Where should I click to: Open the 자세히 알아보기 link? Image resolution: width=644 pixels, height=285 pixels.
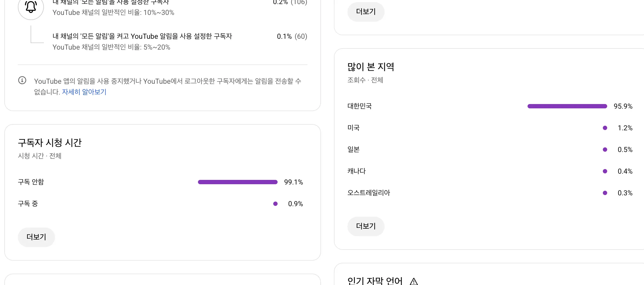pos(84,92)
